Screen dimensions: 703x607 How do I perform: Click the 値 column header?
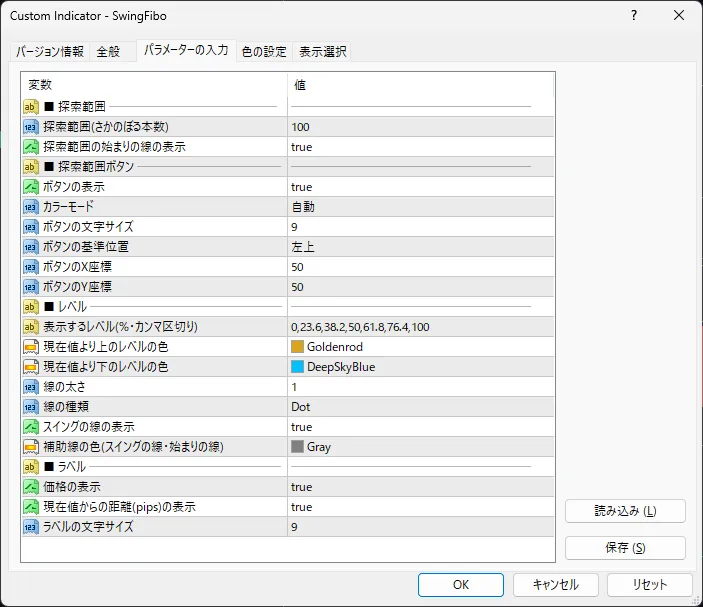click(x=421, y=85)
